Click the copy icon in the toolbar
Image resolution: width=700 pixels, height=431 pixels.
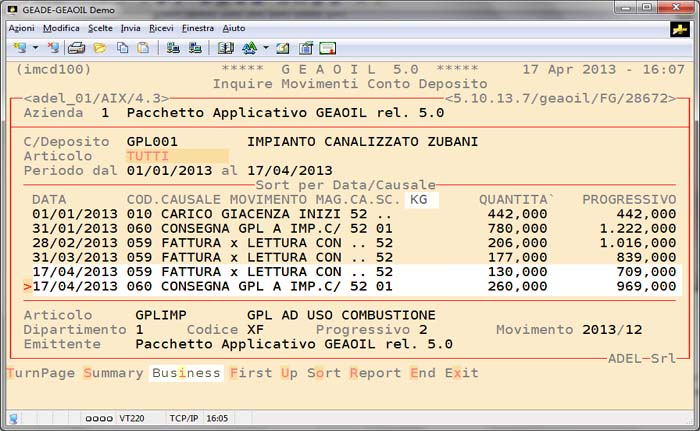point(121,47)
